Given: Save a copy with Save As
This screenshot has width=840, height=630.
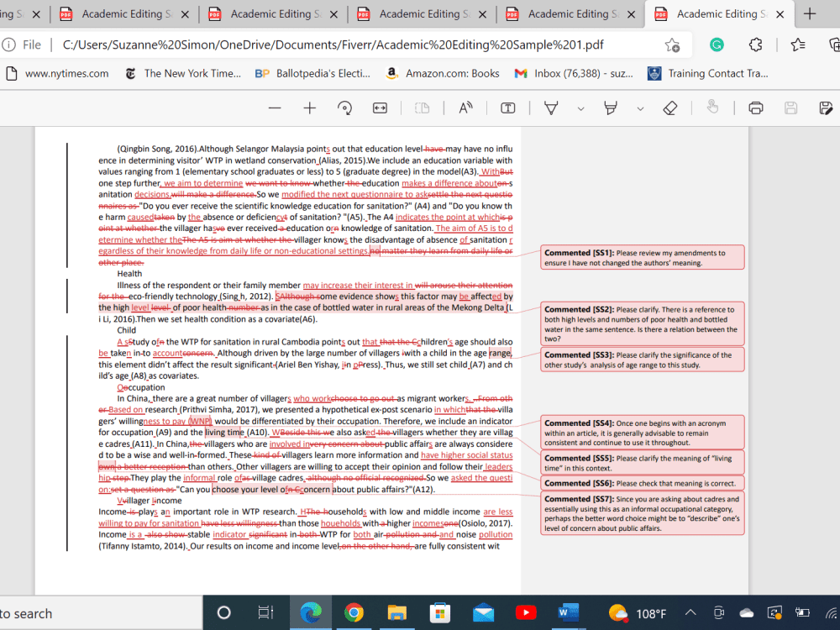Looking at the screenshot, I should click(x=826, y=108).
